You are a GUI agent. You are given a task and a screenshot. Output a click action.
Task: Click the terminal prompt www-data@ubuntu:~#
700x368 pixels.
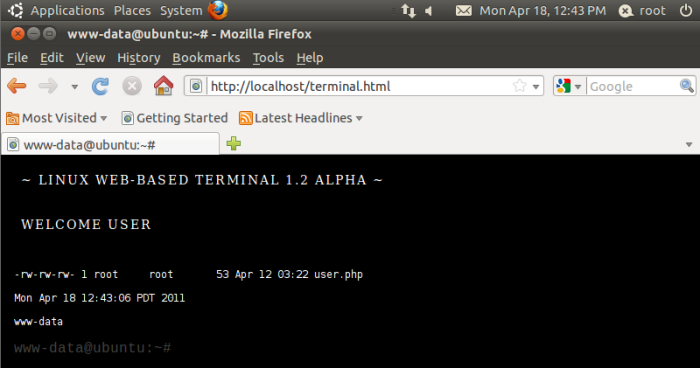coord(92,347)
